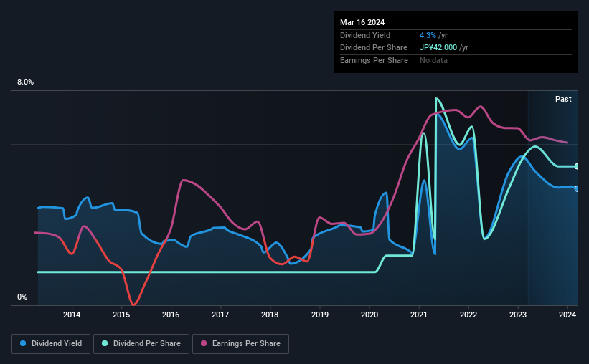This screenshot has width=589, height=364.
Task: Click the blue Dividend Yield legend dot
Action: 23,343
